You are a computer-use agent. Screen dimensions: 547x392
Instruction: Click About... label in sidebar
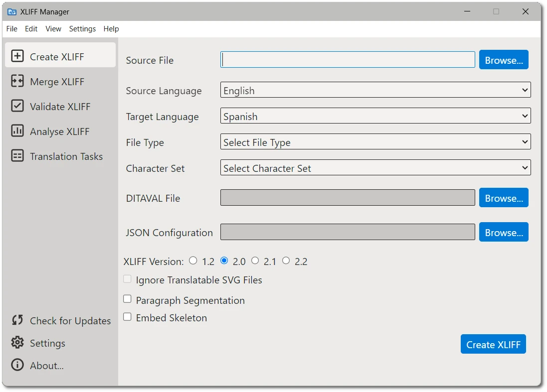click(47, 366)
